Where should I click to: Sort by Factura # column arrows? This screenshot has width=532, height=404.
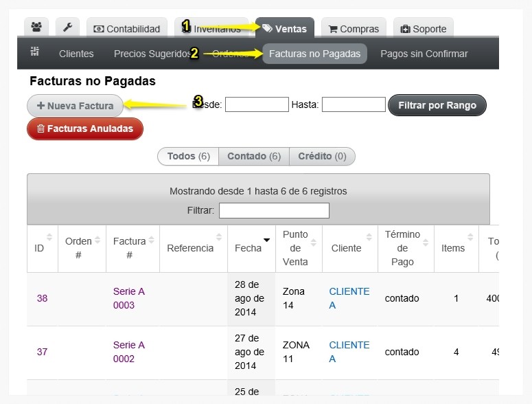click(151, 240)
